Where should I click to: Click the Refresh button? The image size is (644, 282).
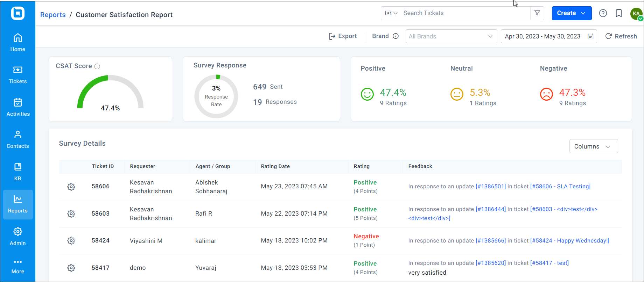click(x=621, y=36)
